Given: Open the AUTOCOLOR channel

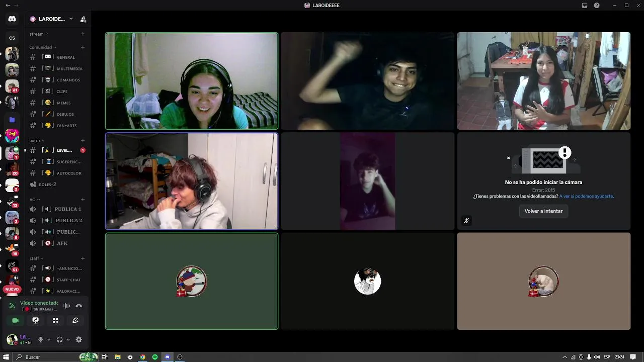Looking at the screenshot, I should (x=57, y=173).
